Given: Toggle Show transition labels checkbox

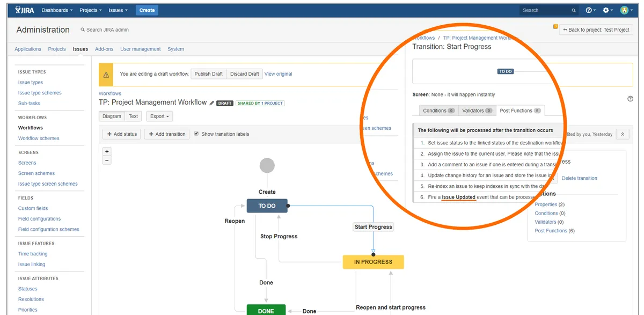Looking at the screenshot, I should click(x=196, y=134).
